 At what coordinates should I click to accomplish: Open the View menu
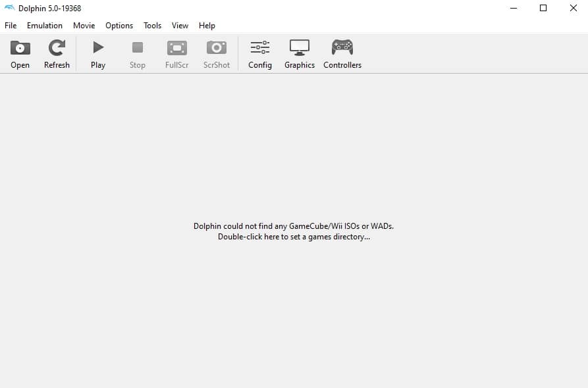point(180,26)
